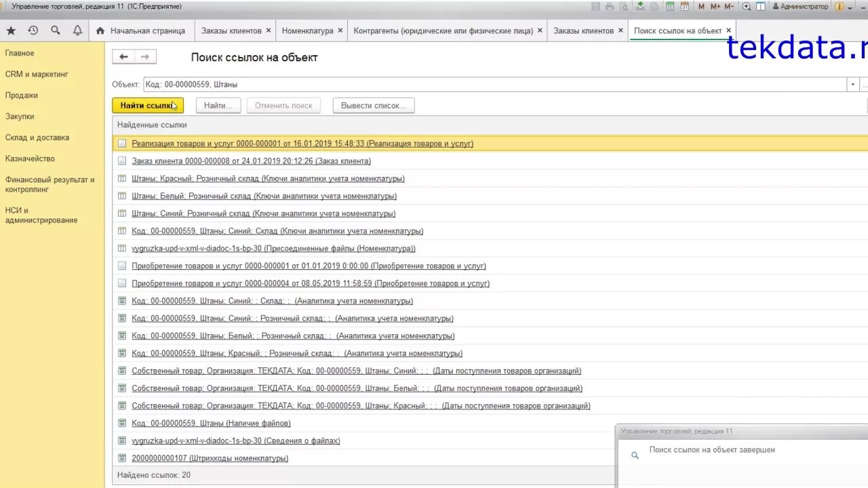Open Приобретение товаров и услуг 0000-000004 link

point(311,283)
